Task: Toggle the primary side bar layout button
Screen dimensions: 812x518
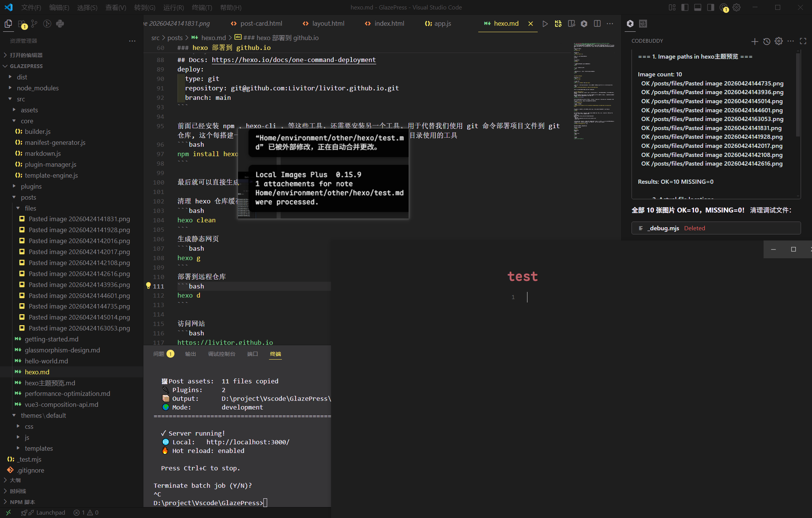Action: [685, 8]
